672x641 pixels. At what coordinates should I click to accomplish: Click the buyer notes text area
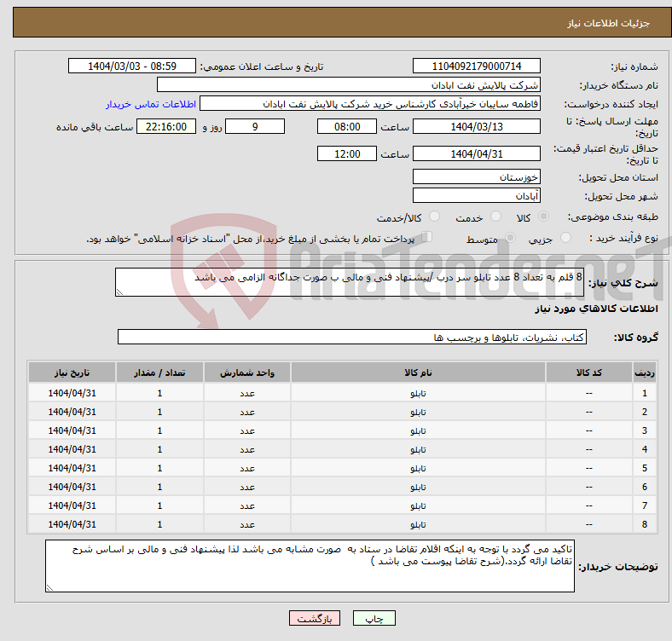[x=310, y=566]
